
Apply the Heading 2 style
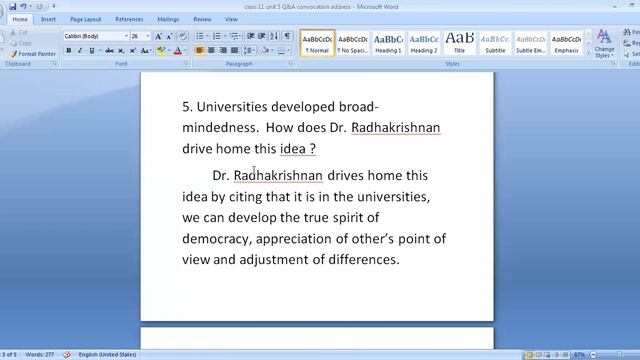pos(424,43)
